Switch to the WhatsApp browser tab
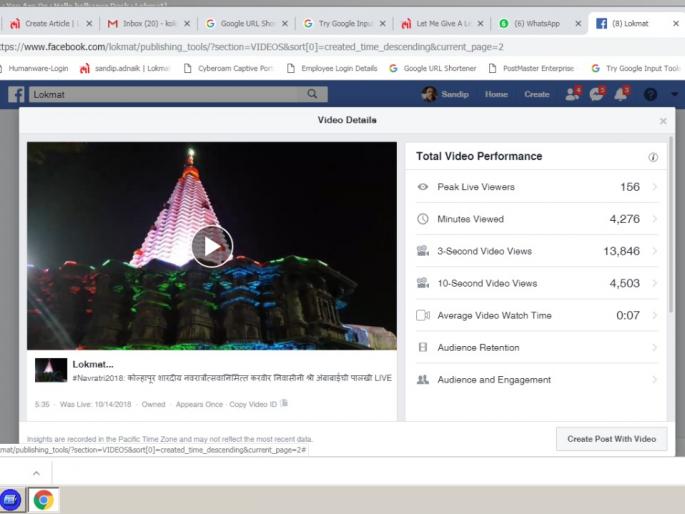This screenshot has width=685, height=514. (540, 23)
